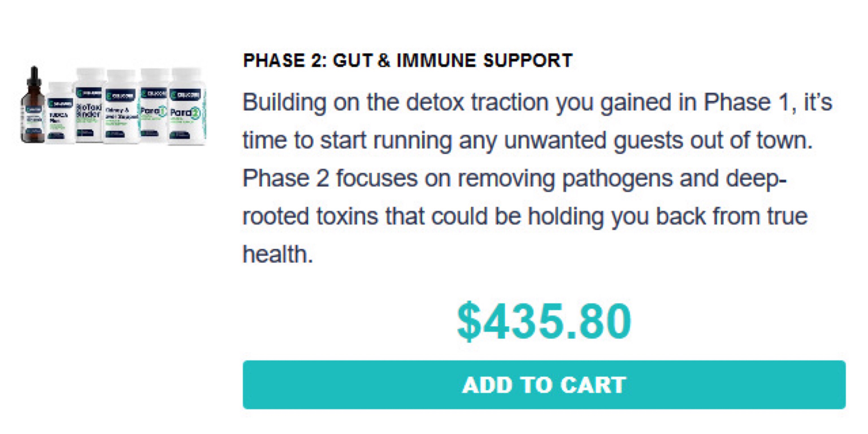Select the Para 1 bottle
Image resolution: width=868 pixels, height=434 pixels.
pos(154,106)
